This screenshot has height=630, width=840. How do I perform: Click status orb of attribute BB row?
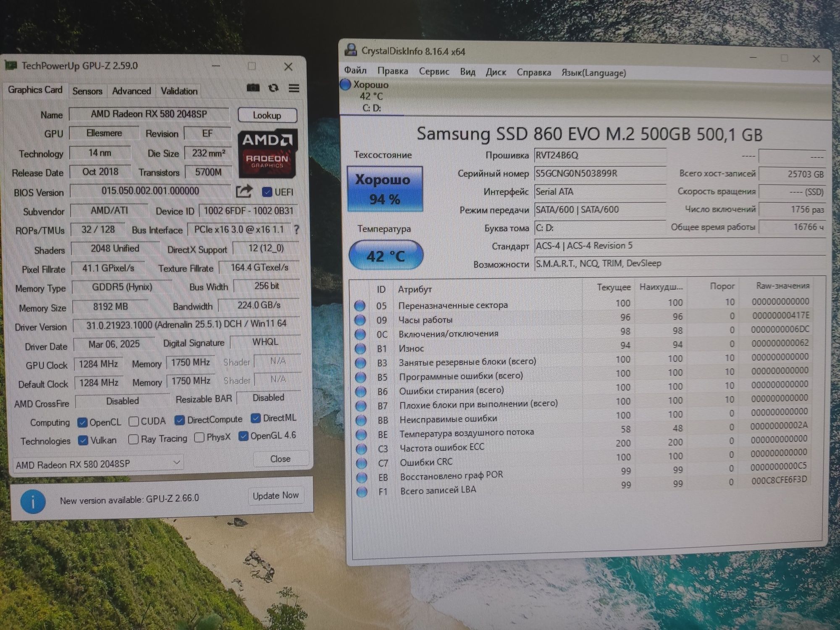[x=361, y=420]
